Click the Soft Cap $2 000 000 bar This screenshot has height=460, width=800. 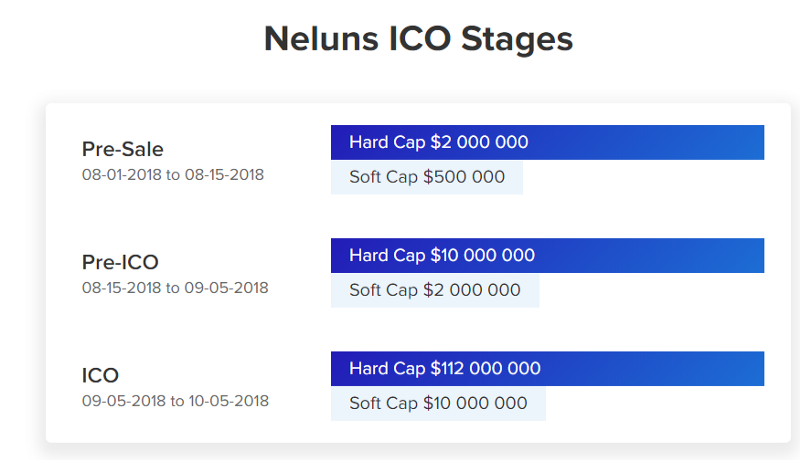click(434, 291)
